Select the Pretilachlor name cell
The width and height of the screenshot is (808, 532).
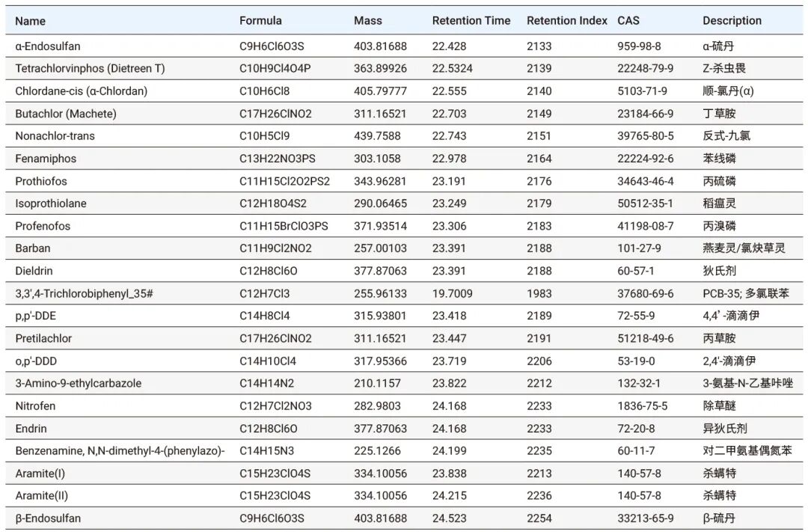pyautogui.click(x=43, y=338)
